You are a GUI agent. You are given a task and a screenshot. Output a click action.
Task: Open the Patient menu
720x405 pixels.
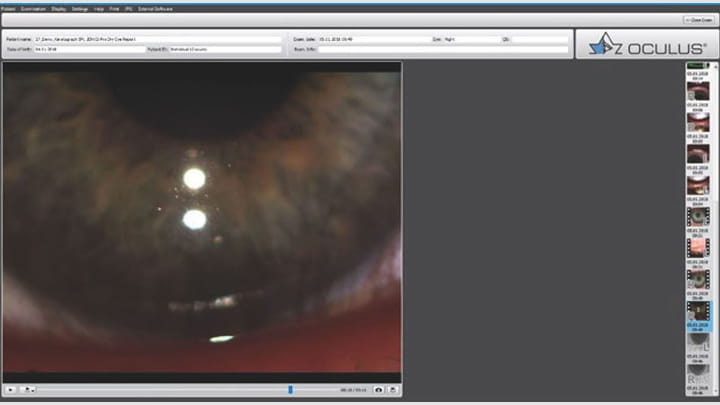(9, 8)
